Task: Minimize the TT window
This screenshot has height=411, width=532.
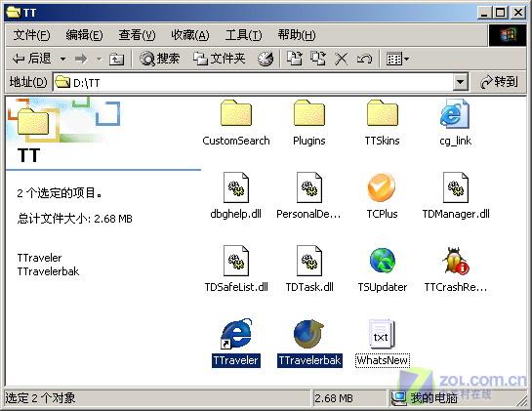Action: coord(484,13)
